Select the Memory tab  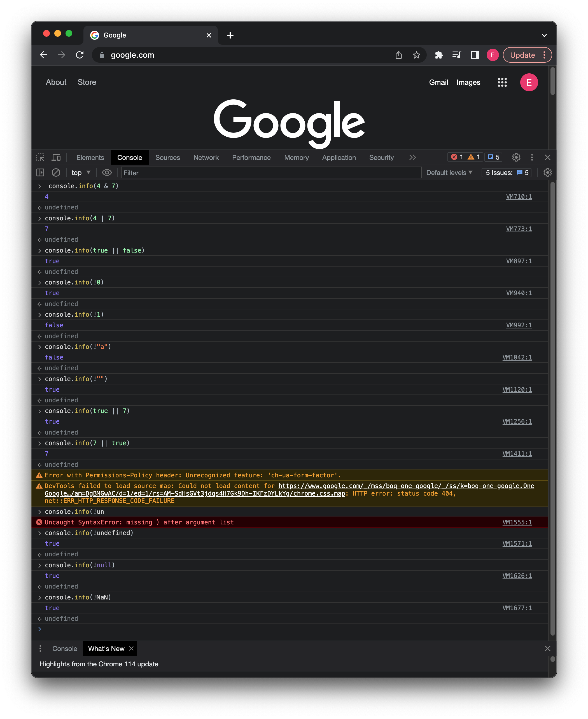(296, 157)
